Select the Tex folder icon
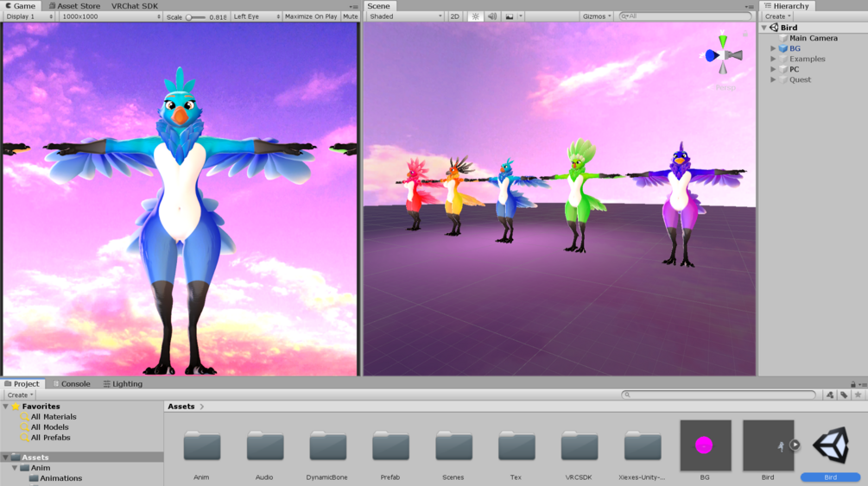The image size is (868, 486). [516, 446]
